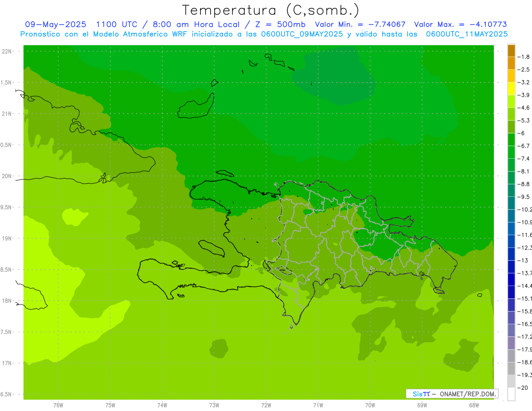Click the 'SisTT' logo text
This screenshot has width=532, height=411.
click(421, 394)
